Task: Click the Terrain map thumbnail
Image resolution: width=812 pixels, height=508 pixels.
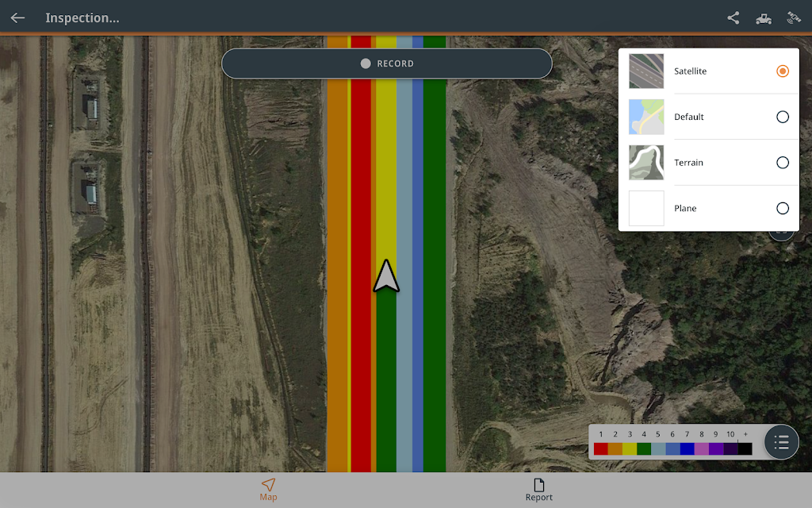Action: pos(646,163)
